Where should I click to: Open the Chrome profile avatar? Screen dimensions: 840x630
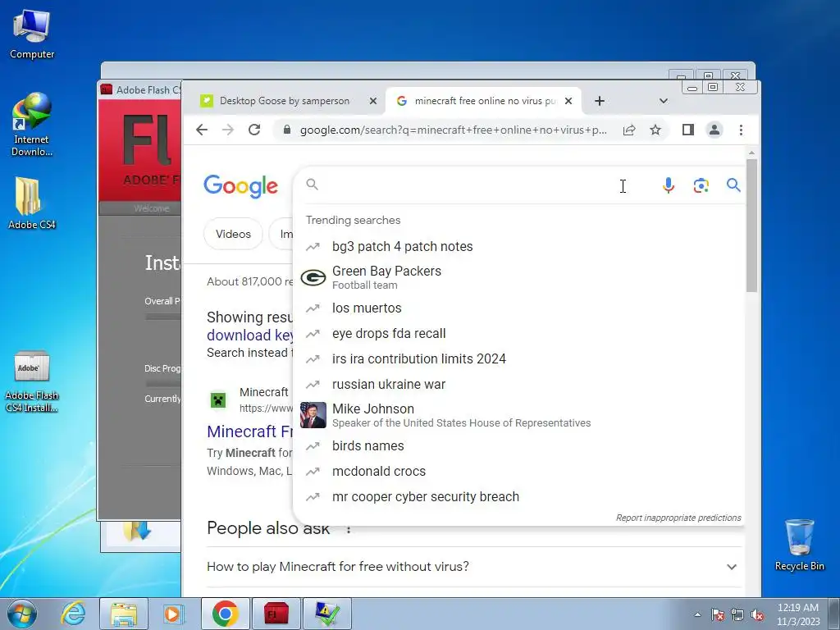(714, 130)
